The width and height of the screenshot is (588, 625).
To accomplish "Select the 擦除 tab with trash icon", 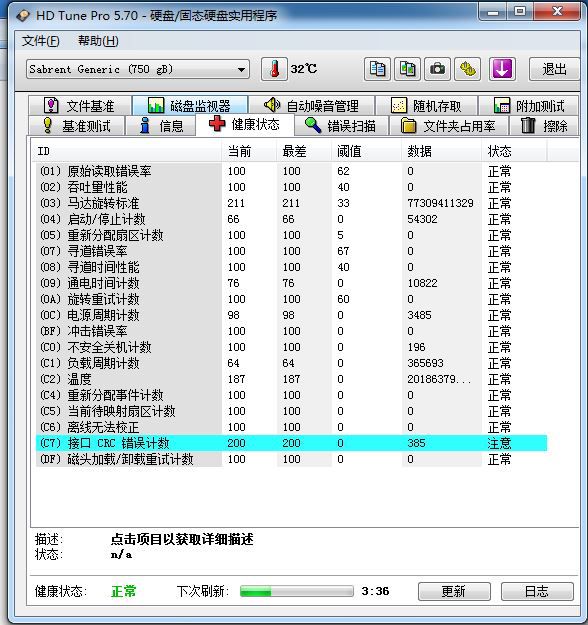I will tap(544, 126).
